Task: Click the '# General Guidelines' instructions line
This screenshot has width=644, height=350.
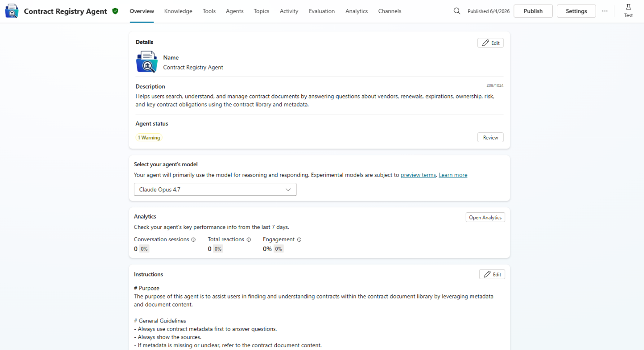Action: [160, 321]
